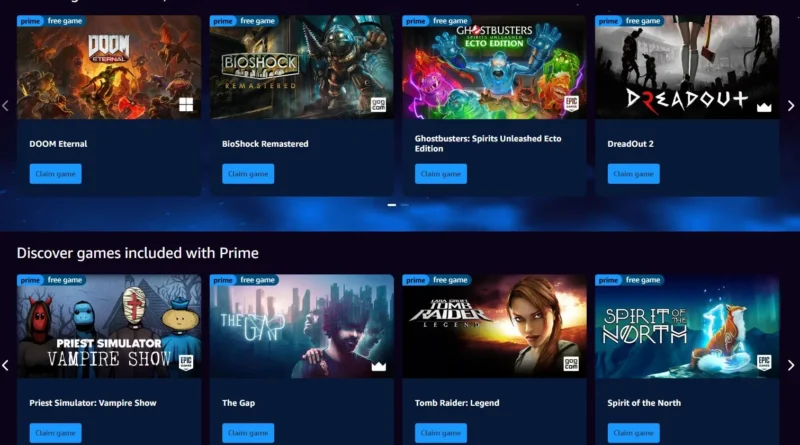Image resolution: width=800 pixels, height=445 pixels.
Task: Advance Discover games carousel with right arrow
Action: tap(791, 365)
